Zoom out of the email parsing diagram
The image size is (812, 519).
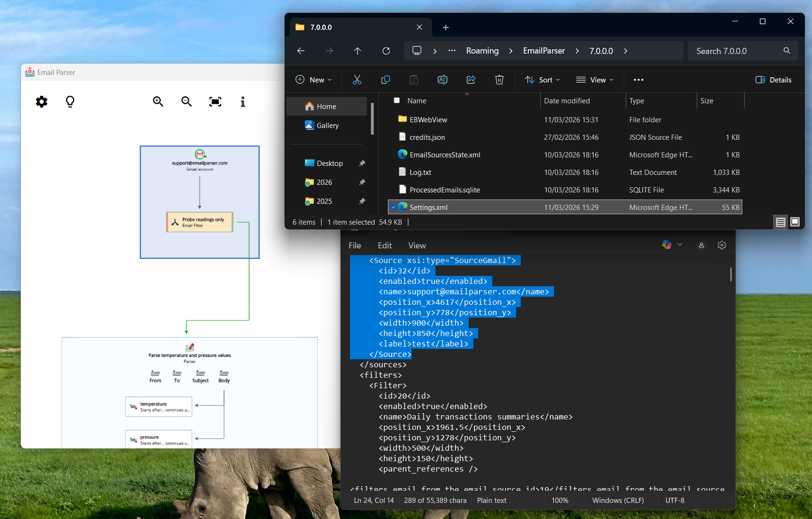pyautogui.click(x=186, y=101)
